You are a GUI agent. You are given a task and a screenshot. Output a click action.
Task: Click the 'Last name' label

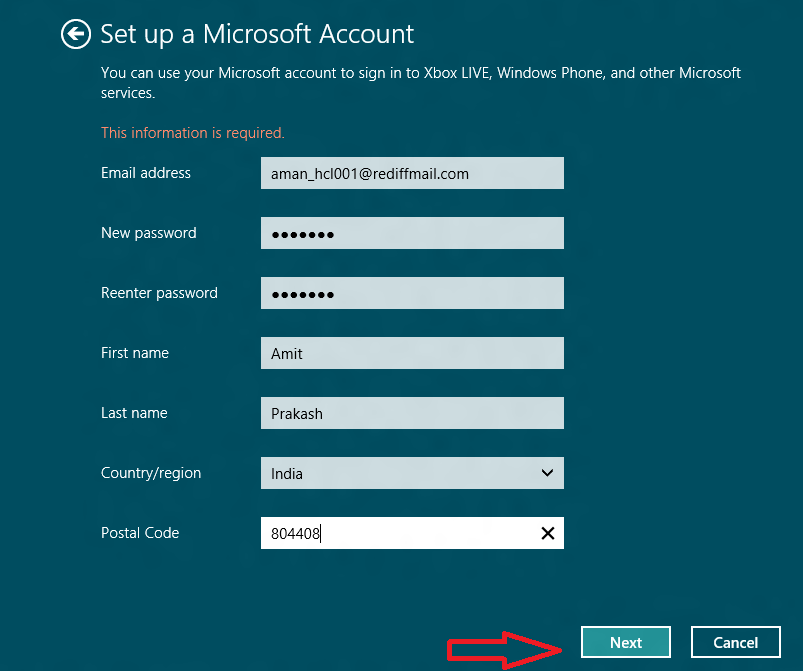pyautogui.click(x=134, y=413)
